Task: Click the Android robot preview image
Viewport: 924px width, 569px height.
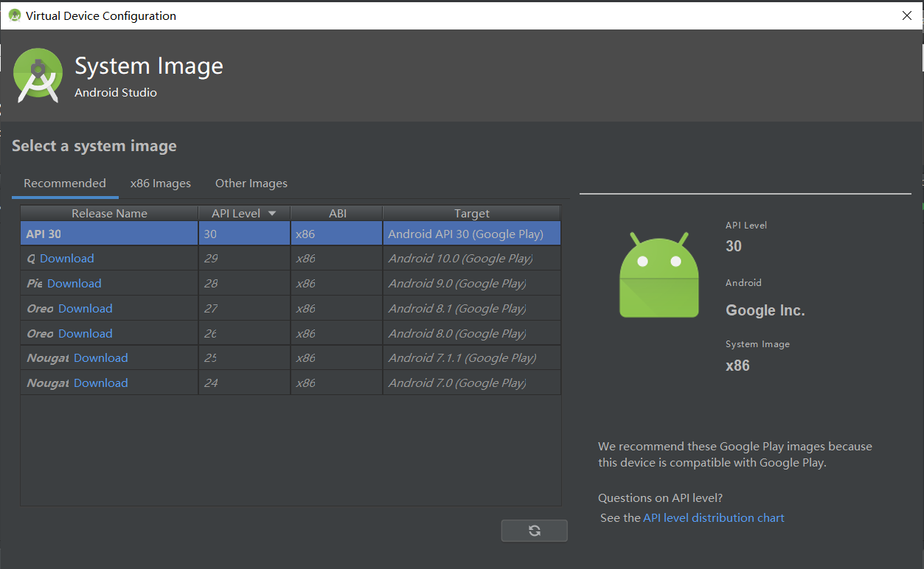Action: coord(659,274)
